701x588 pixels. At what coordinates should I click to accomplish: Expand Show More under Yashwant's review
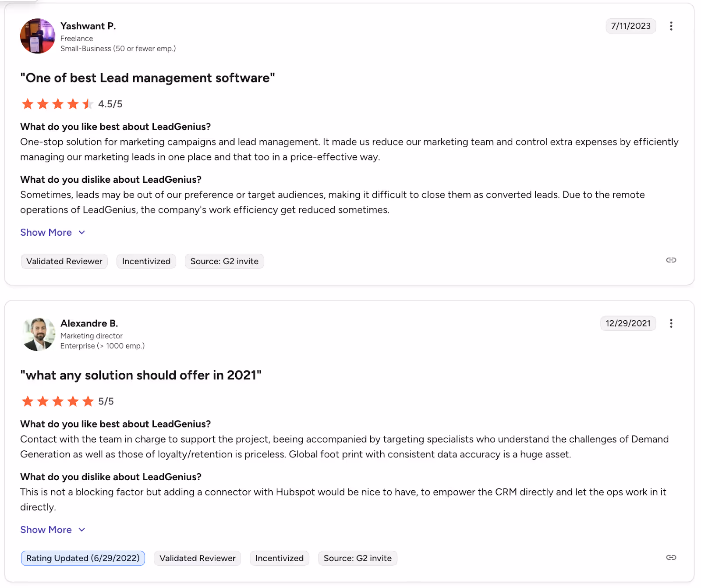click(46, 232)
